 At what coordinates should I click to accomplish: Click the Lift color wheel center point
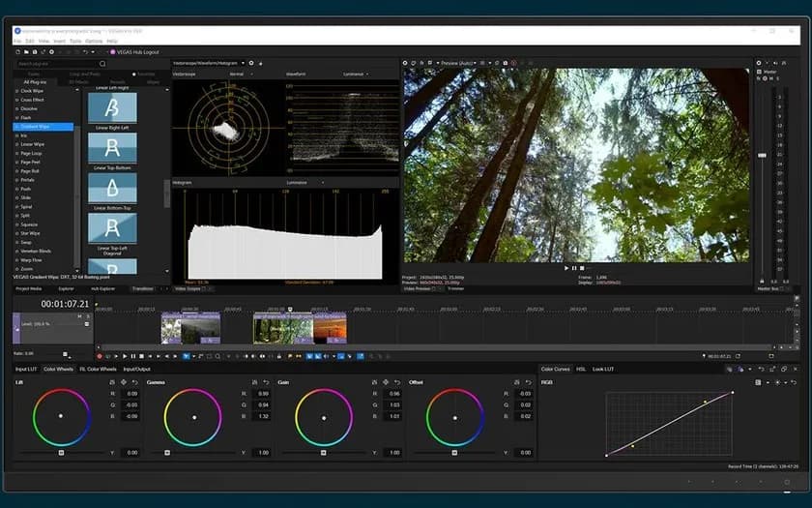[60, 416]
